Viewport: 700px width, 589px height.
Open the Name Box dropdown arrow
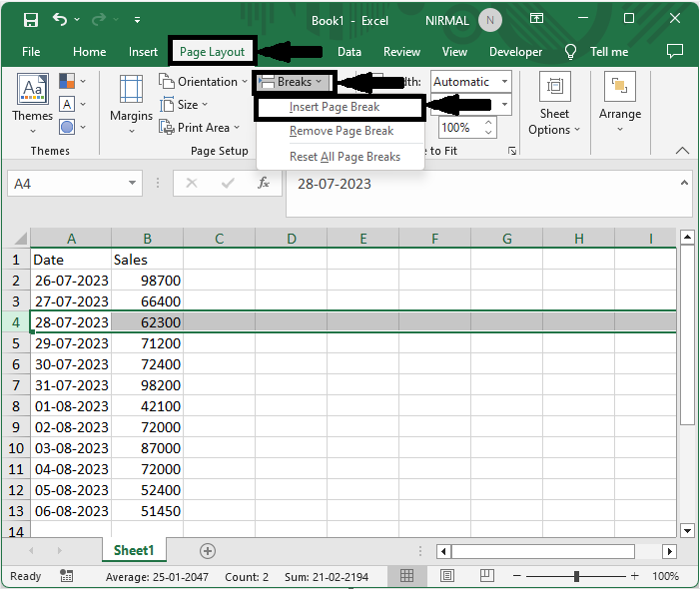tap(132, 183)
